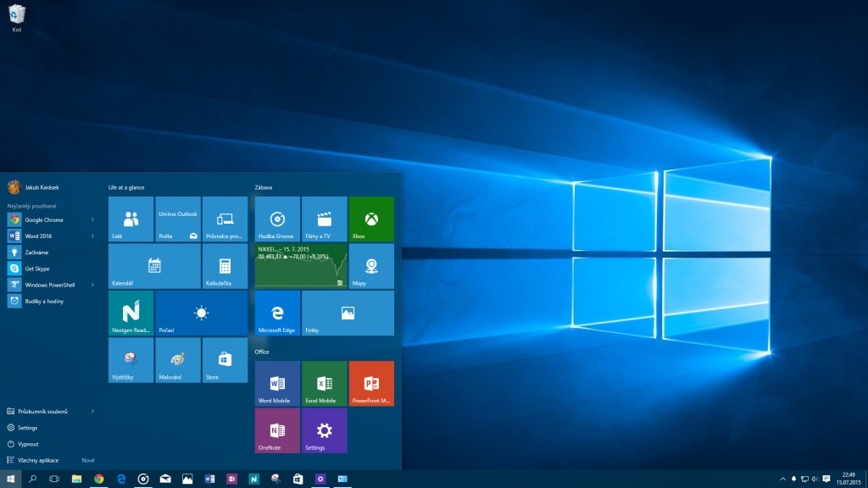Launch the green Xbox tile

point(371,219)
